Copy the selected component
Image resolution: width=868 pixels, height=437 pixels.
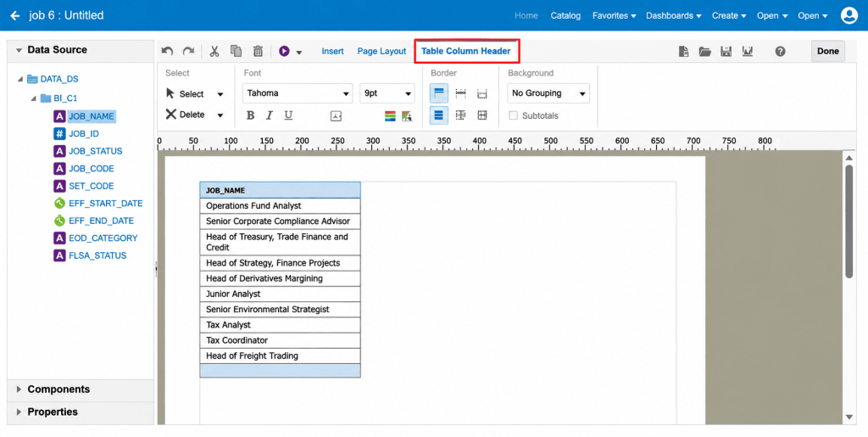coord(236,50)
